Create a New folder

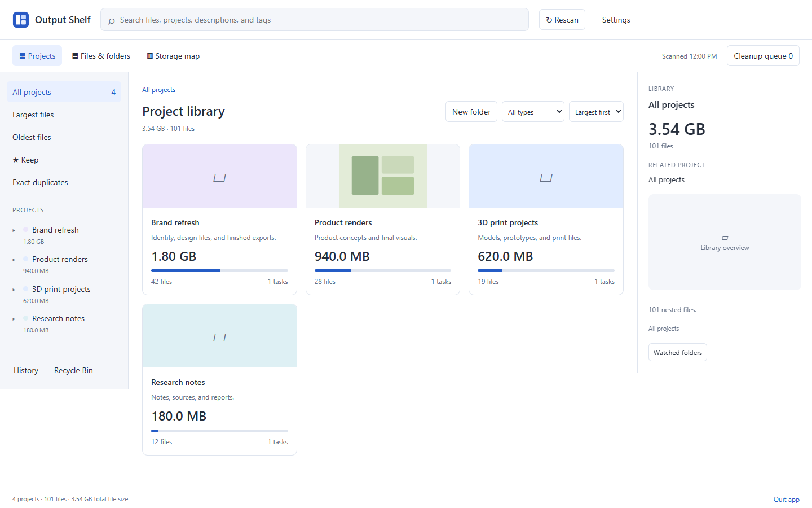pos(471,112)
